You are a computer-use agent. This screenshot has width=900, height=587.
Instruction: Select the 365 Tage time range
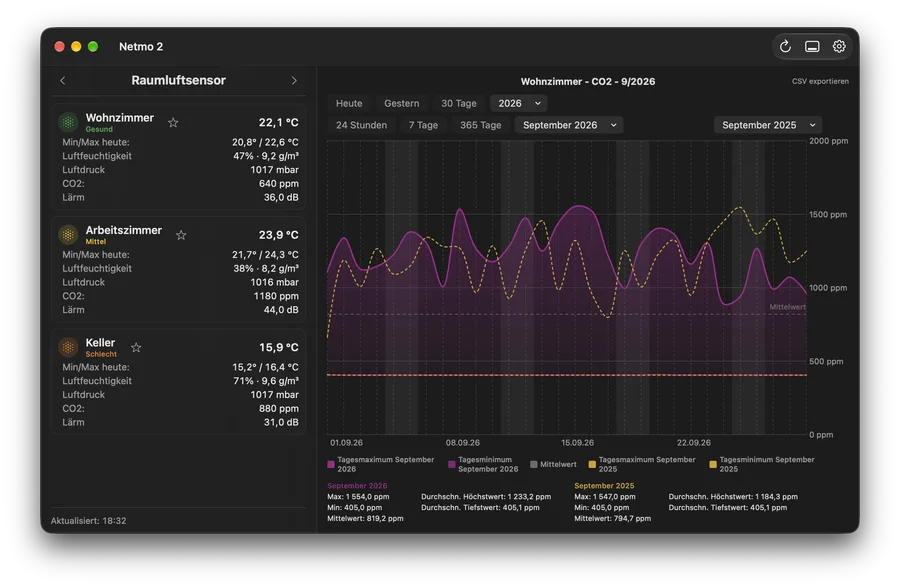point(480,125)
